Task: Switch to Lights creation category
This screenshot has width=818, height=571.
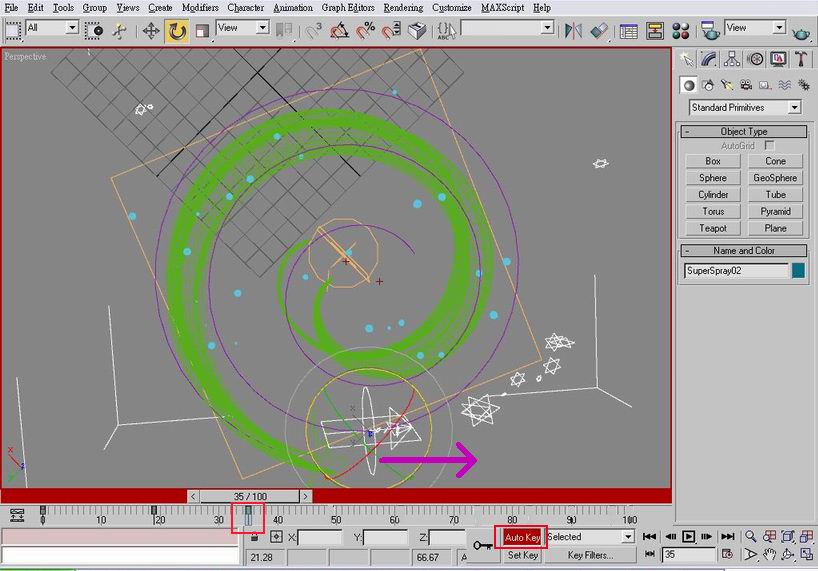Action: coord(728,85)
